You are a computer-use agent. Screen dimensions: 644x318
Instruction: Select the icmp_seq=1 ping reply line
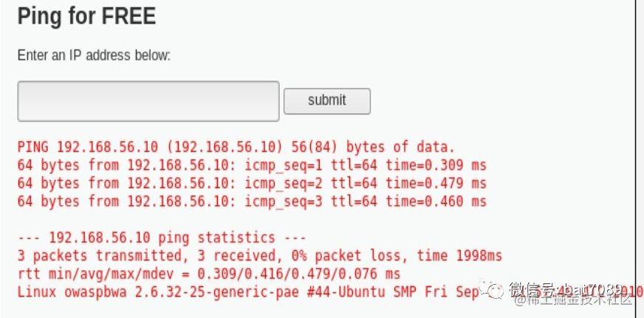point(252,165)
